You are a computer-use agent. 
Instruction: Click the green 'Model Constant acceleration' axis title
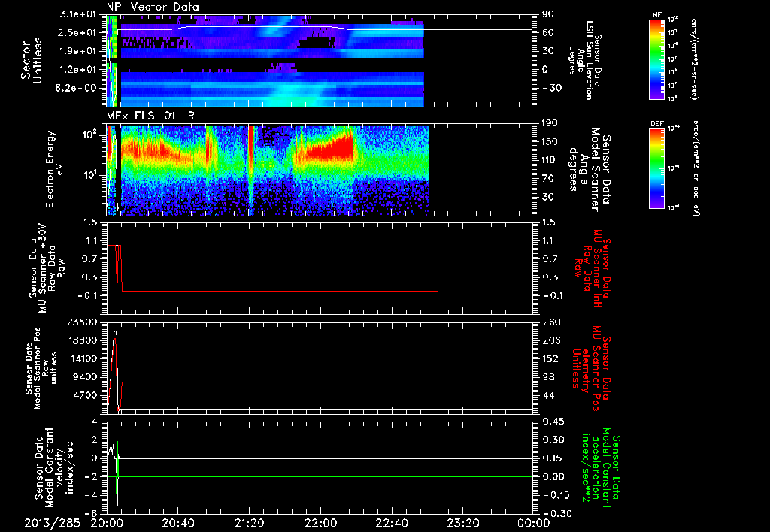pyautogui.click(x=601, y=468)
